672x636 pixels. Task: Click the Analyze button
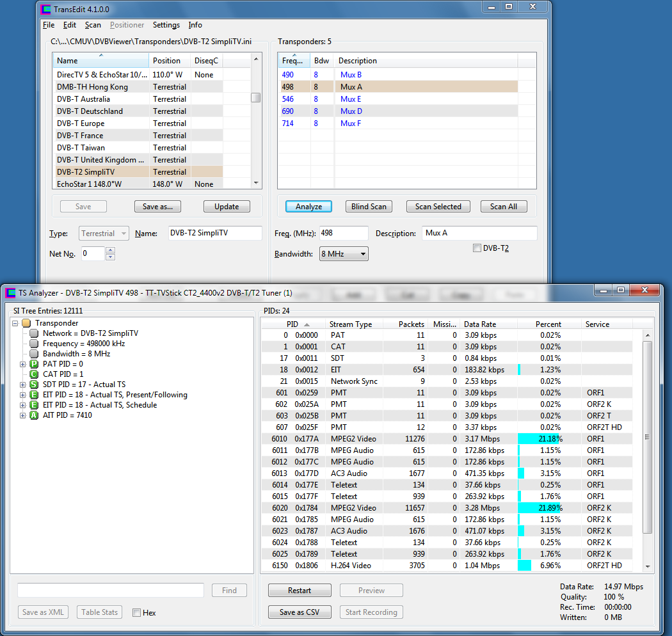tap(308, 207)
